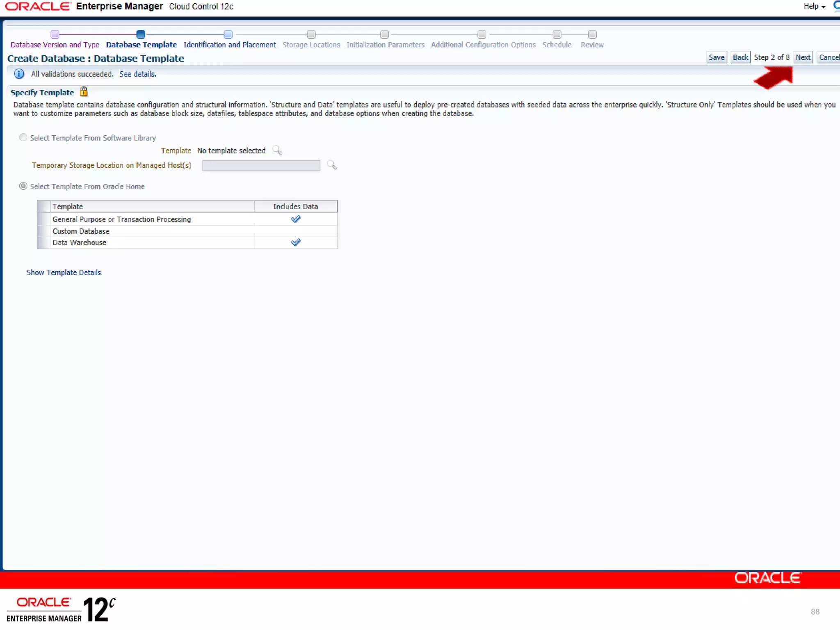840x630 pixels.
Task: Click the Save button
Action: click(x=716, y=57)
